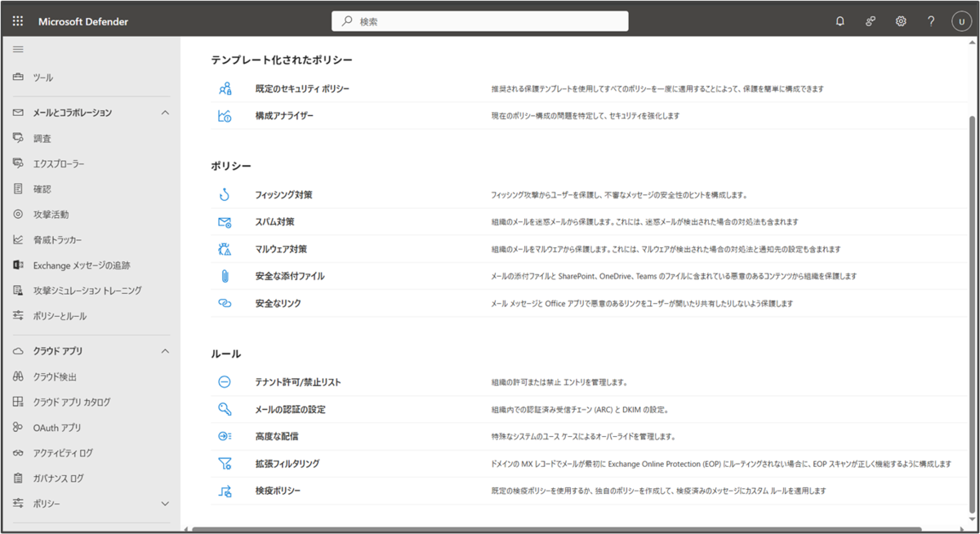Click the ツール briefcase icon
Screen dimensions: 980x534
pos(18,78)
